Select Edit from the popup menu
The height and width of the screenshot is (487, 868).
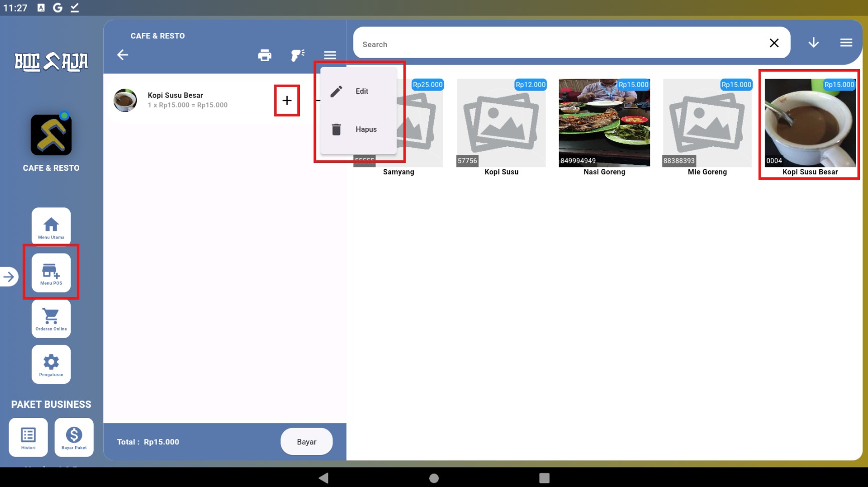[359, 91]
